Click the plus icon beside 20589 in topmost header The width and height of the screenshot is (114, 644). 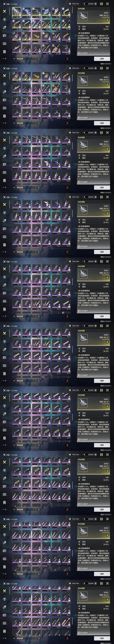point(95,4)
